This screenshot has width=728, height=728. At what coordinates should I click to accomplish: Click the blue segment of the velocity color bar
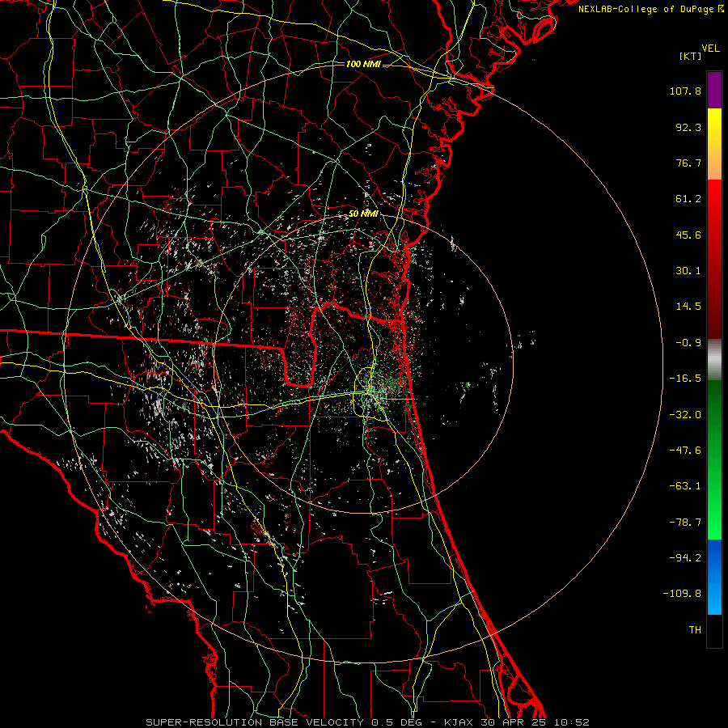714,577
